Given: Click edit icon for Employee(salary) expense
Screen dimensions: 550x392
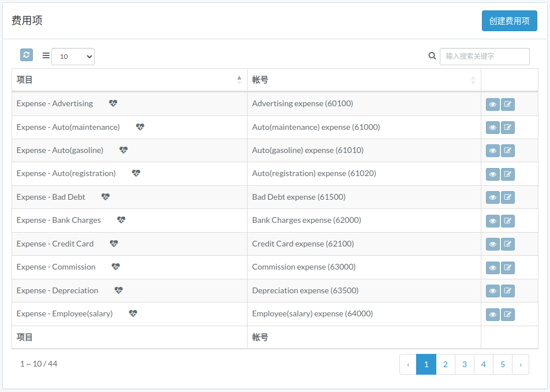Looking at the screenshot, I should (507, 315).
